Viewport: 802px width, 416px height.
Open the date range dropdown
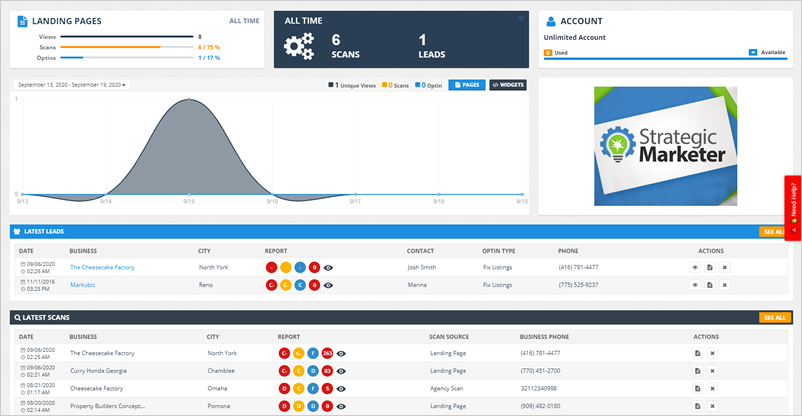pos(72,85)
